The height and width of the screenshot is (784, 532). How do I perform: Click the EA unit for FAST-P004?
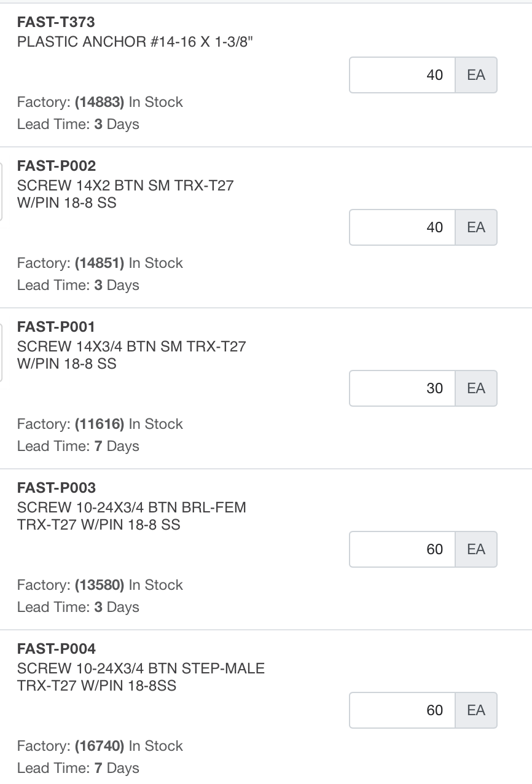tap(476, 710)
